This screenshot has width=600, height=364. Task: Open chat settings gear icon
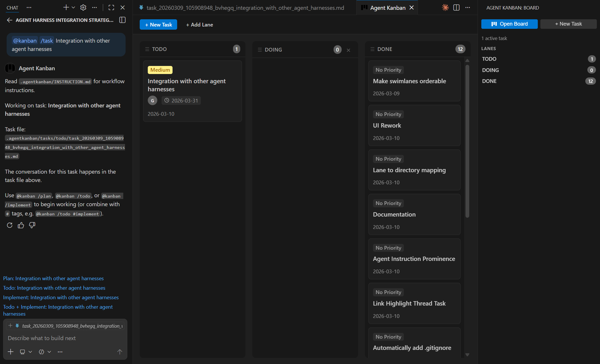[83, 7]
